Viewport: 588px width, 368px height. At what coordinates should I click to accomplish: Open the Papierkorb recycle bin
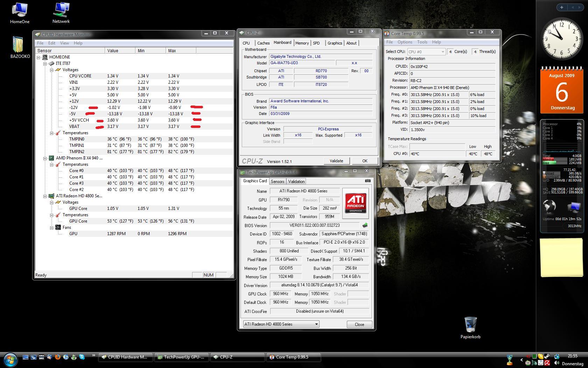click(x=470, y=328)
